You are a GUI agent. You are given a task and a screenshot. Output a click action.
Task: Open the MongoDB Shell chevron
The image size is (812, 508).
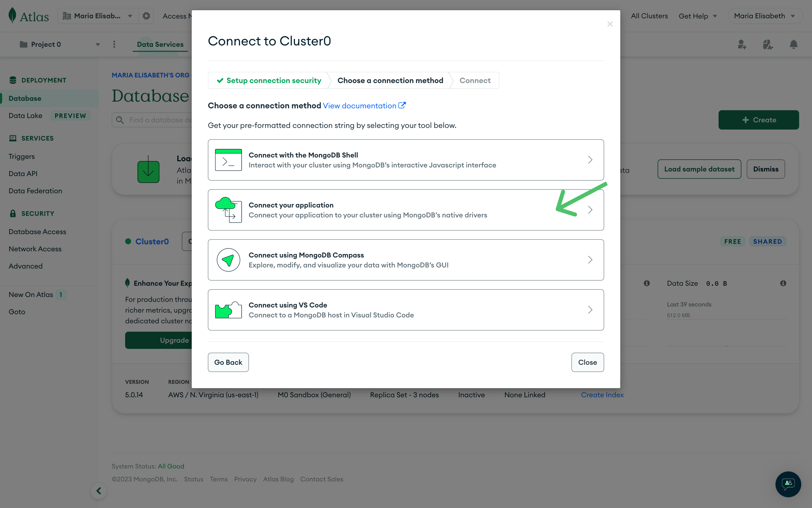590,160
